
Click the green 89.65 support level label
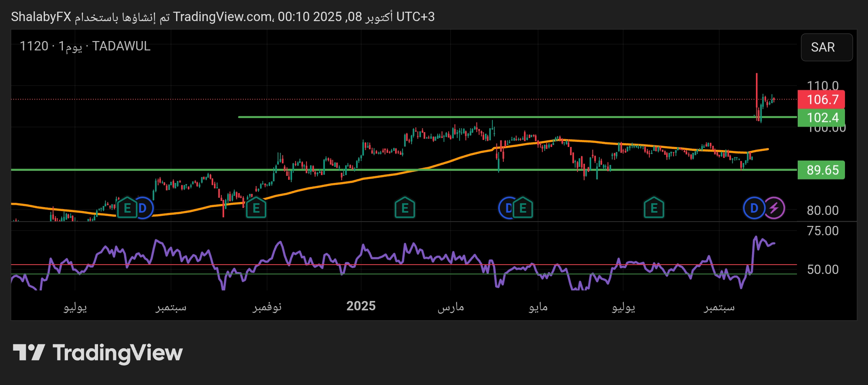(821, 170)
